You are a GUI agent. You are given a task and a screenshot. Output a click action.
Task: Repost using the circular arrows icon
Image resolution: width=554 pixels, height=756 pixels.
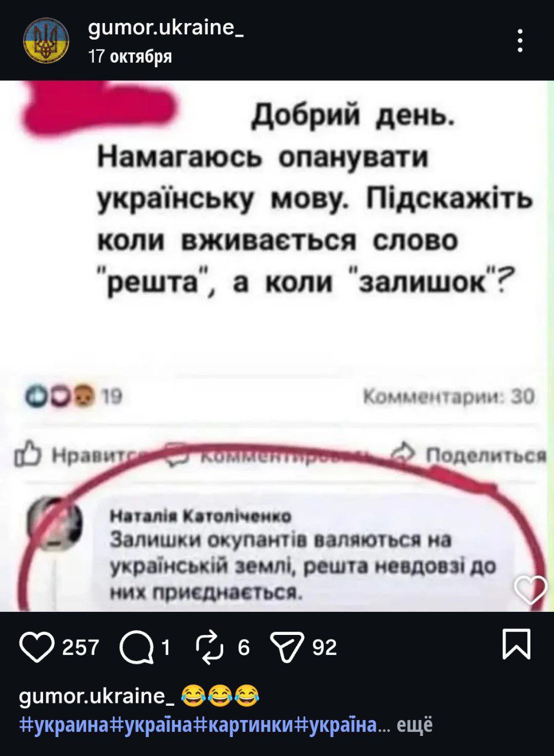(x=211, y=647)
